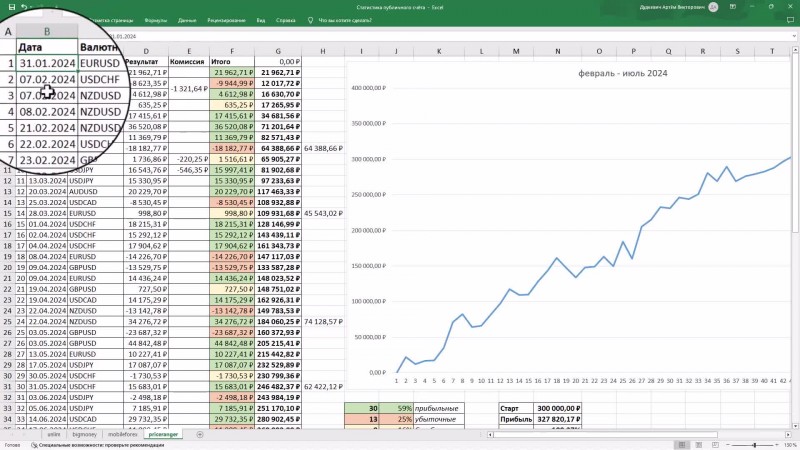Select column N header

pyautogui.click(x=557, y=51)
